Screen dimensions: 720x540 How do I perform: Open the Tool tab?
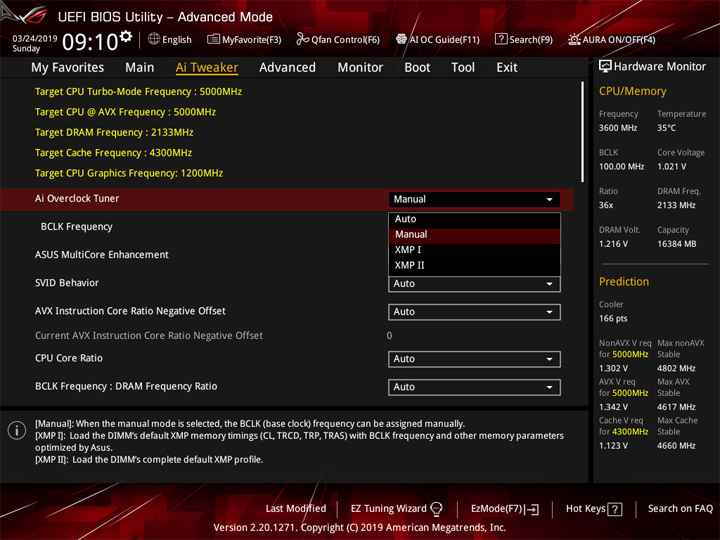463,68
